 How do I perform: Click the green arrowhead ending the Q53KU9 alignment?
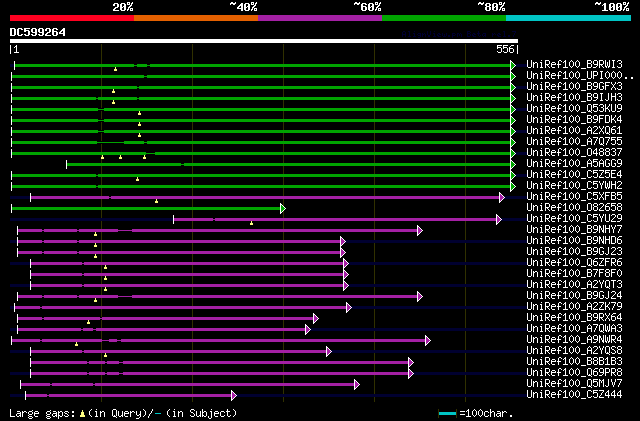[513, 109]
